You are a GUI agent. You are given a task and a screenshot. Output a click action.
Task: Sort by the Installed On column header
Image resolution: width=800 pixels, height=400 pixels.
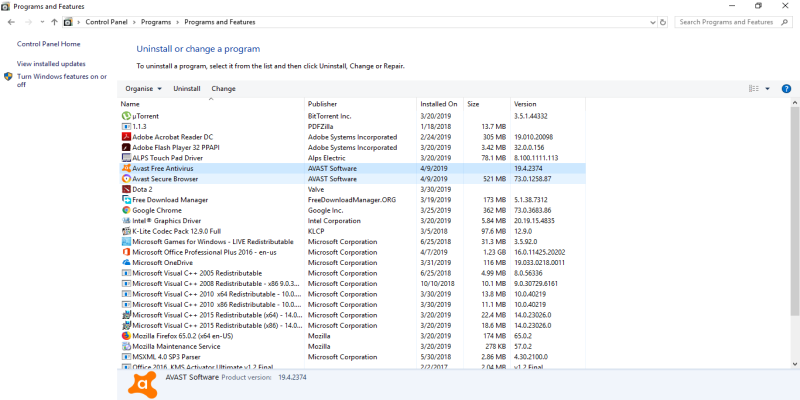click(440, 104)
